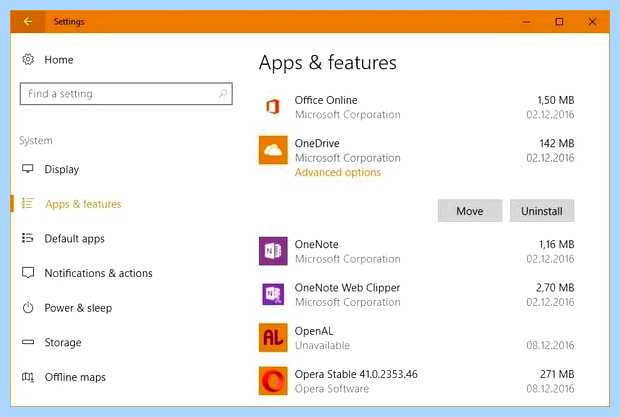The width and height of the screenshot is (620, 417).
Task: Select the OneNote app entry
Action: [x=316, y=244]
